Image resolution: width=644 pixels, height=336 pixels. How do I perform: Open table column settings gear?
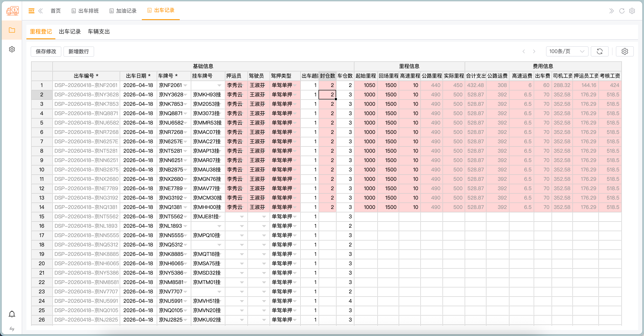(624, 52)
